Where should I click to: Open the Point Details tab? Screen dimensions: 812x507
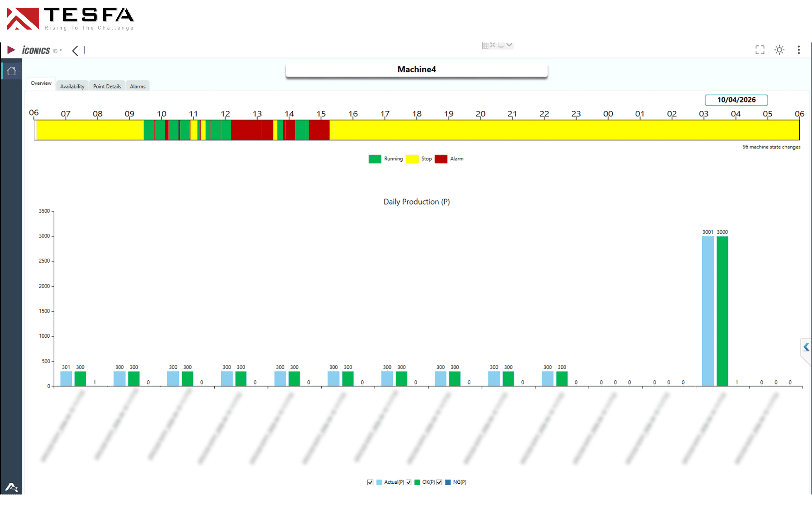[x=107, y=86]
